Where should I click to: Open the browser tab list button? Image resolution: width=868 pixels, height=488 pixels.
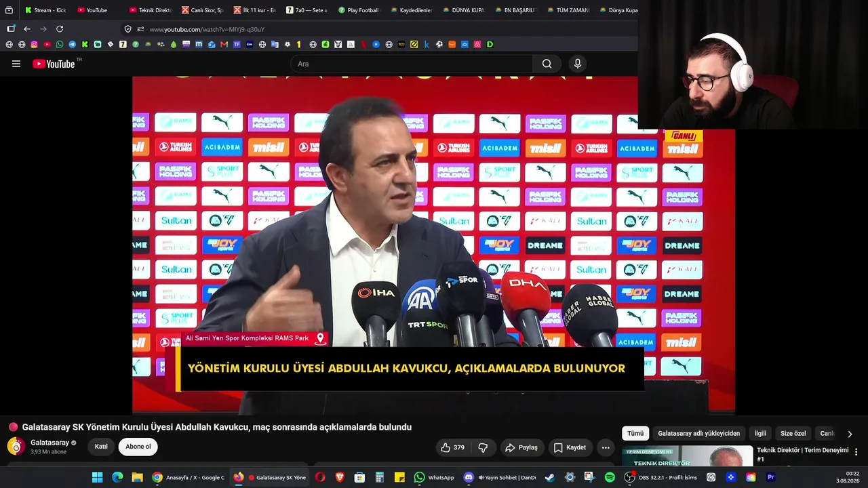tap(9, 10)
